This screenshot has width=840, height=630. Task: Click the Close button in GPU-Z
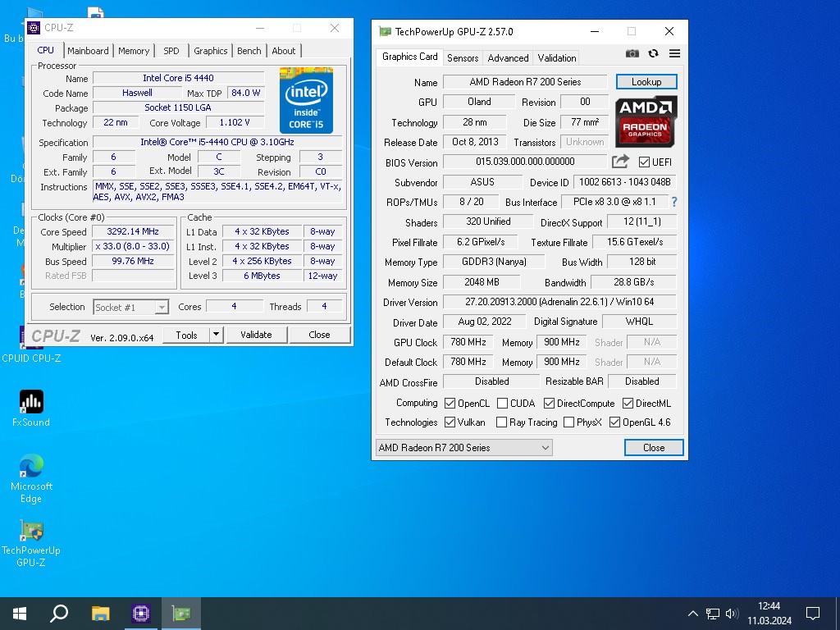pyautogui.click(x=654, y=447)
